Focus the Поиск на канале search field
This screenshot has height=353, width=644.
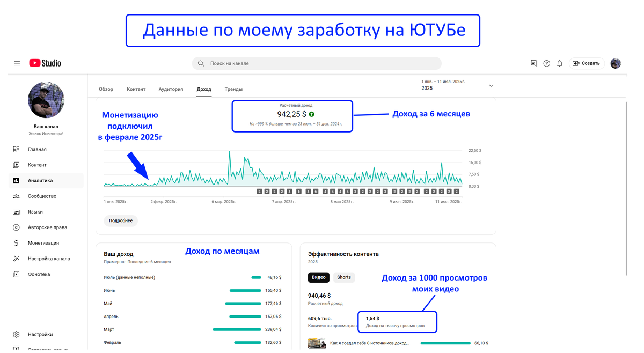coord(317,63)
